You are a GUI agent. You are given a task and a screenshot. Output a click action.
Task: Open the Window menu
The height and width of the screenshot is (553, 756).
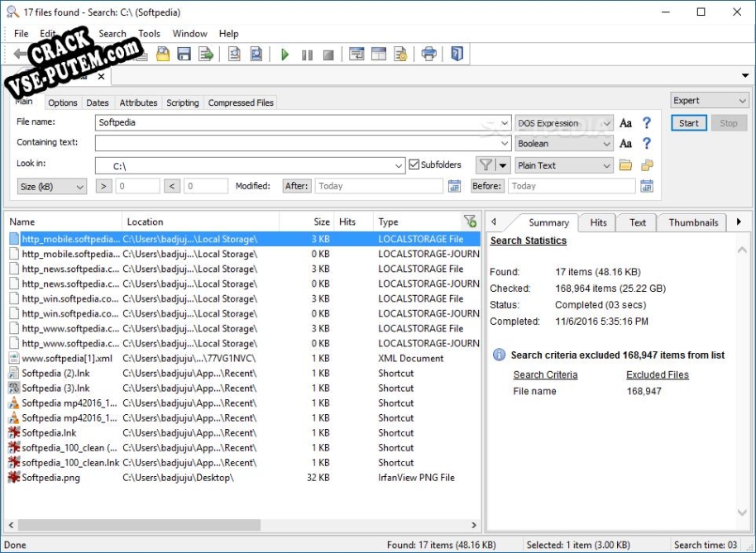pos(190,33)
